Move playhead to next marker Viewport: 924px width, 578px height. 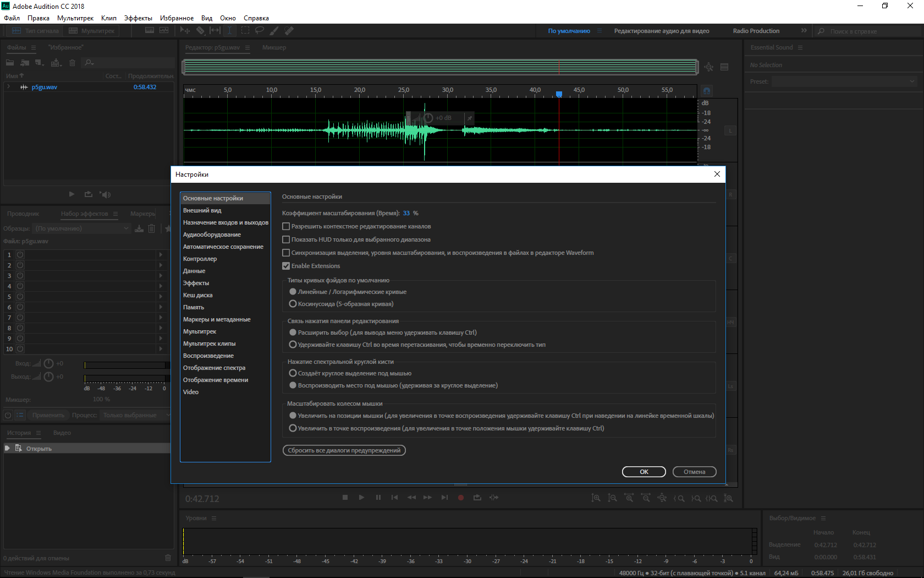point(444,498)
